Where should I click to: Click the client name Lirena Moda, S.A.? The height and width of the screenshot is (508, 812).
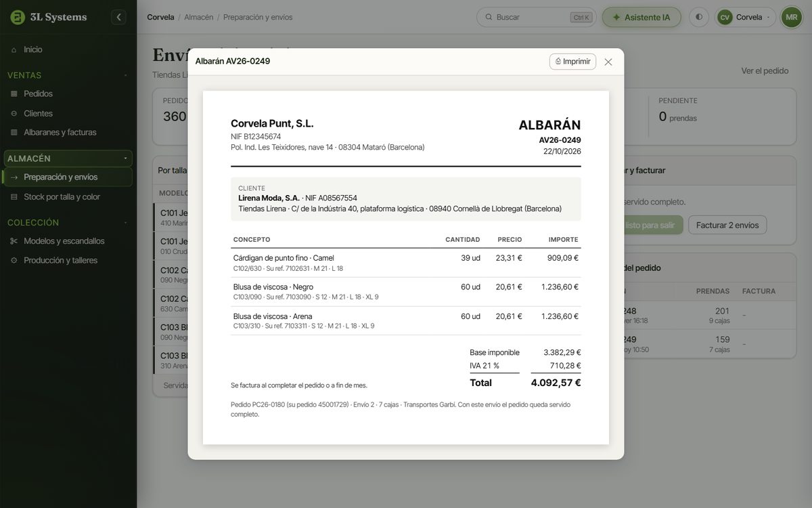coord(269,198)
